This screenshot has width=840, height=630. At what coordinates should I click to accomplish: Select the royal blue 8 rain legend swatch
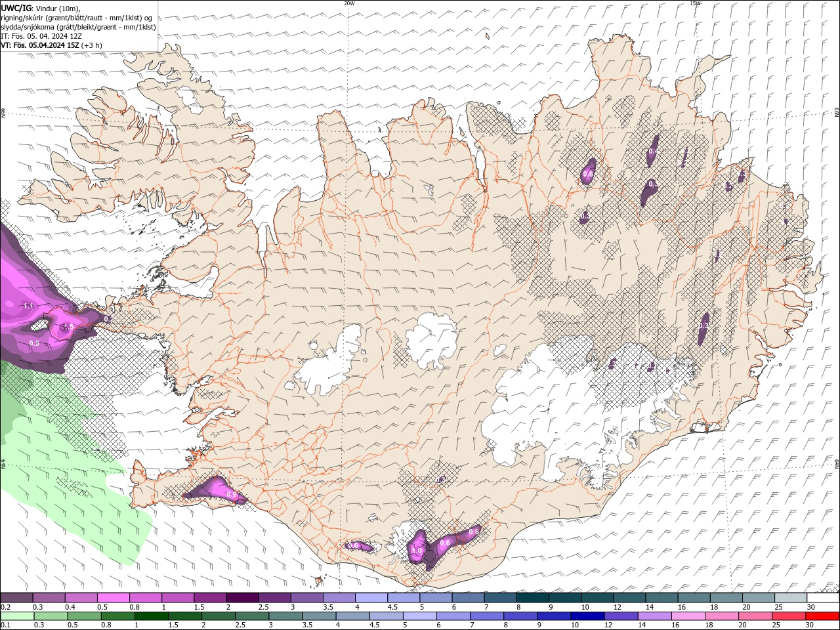(x=521, y=616)
